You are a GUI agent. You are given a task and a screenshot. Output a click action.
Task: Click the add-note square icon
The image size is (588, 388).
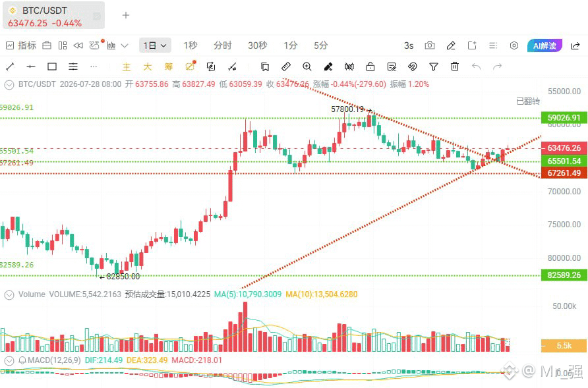472,45
